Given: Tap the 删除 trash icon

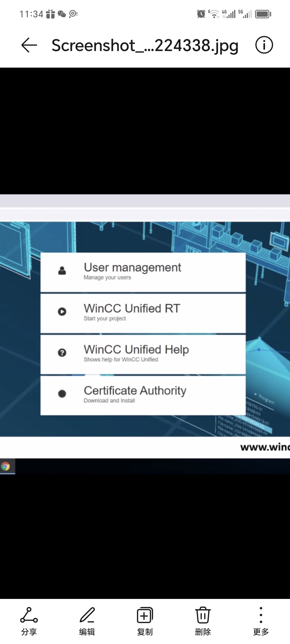Looking at the screenshot, I should point(203,615).
